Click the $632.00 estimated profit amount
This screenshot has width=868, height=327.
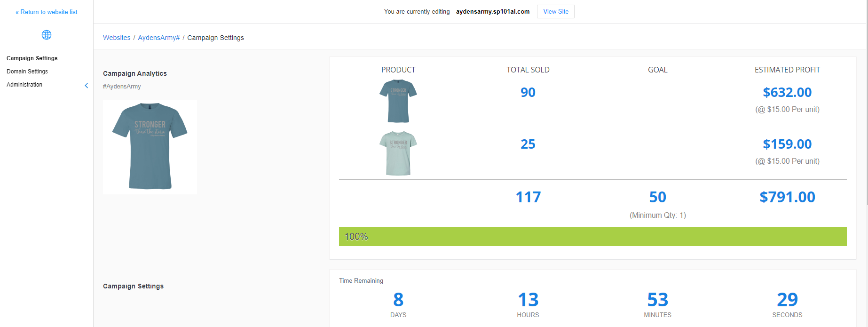pyautogui.click(x=787, y=92)
